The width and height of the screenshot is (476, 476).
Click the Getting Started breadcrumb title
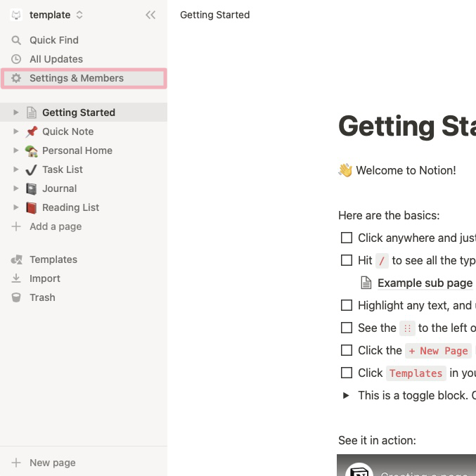point(215,15)
